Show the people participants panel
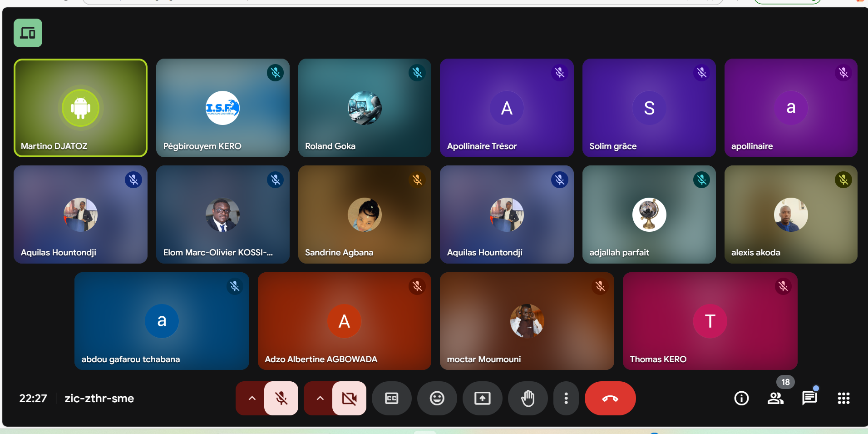The height and width of the screenshot is (434, 868). tap(775, 399)
